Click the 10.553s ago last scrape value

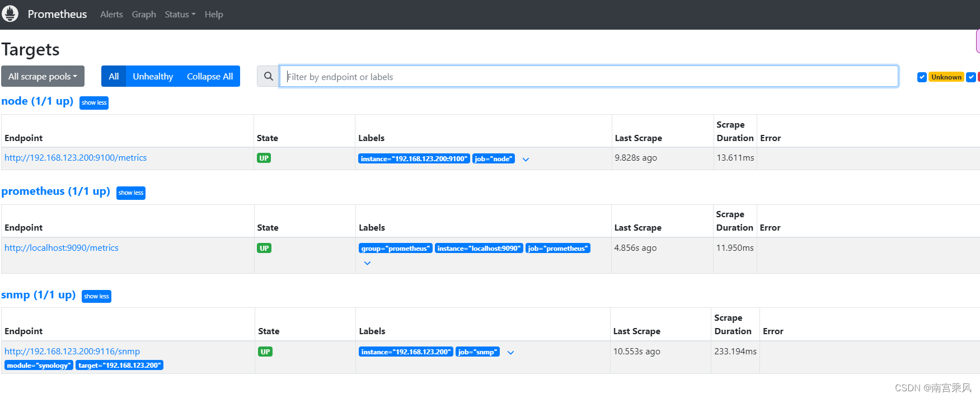coord(637,352)
